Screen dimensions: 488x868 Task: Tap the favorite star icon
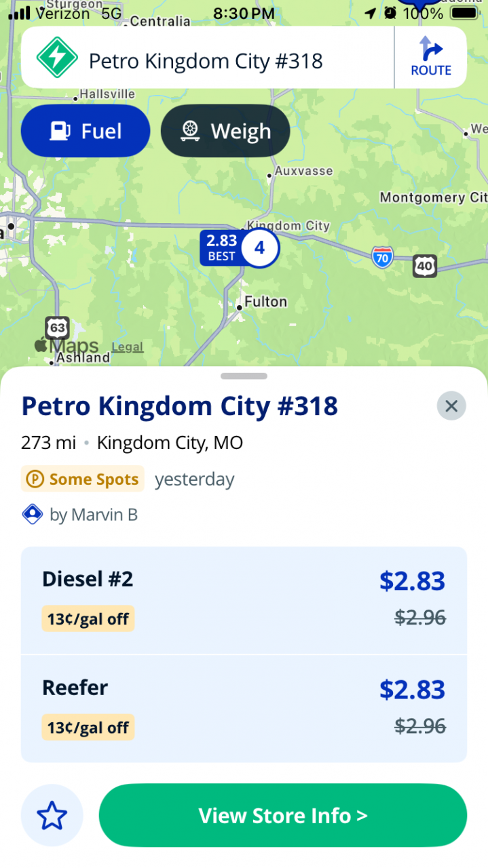pyautogui.click(x=52, y=815)
